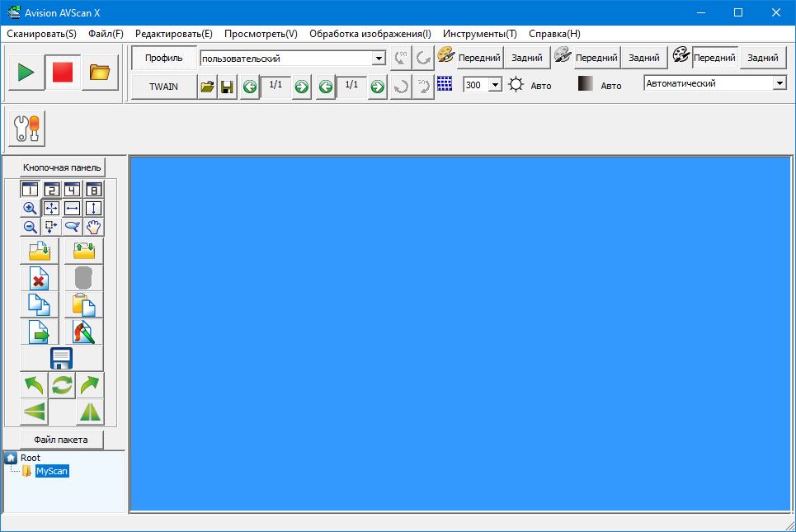Open the yellow folder button beside Stop
Image resolution: width=796 pixels, height=532 pixels.
tap(100, 72)
